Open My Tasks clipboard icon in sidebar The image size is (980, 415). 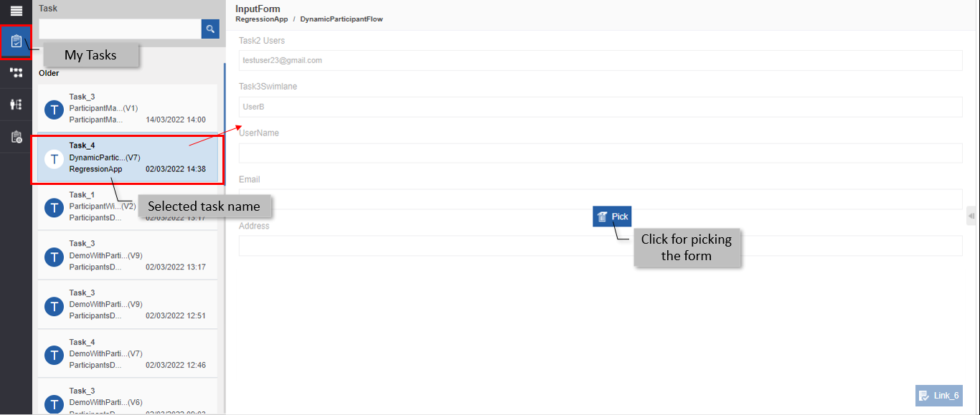tap(16, 42)
